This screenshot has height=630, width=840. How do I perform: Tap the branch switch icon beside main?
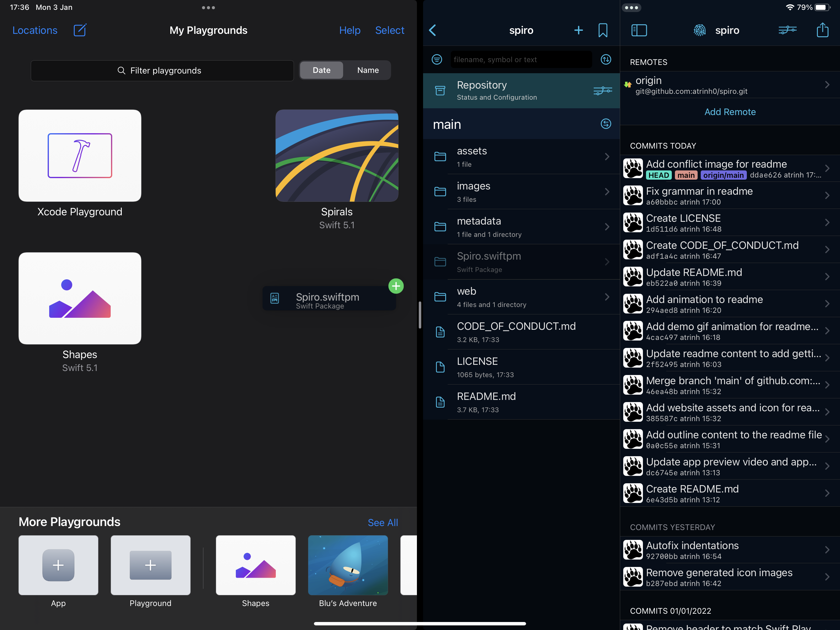(x=606, y=124)
